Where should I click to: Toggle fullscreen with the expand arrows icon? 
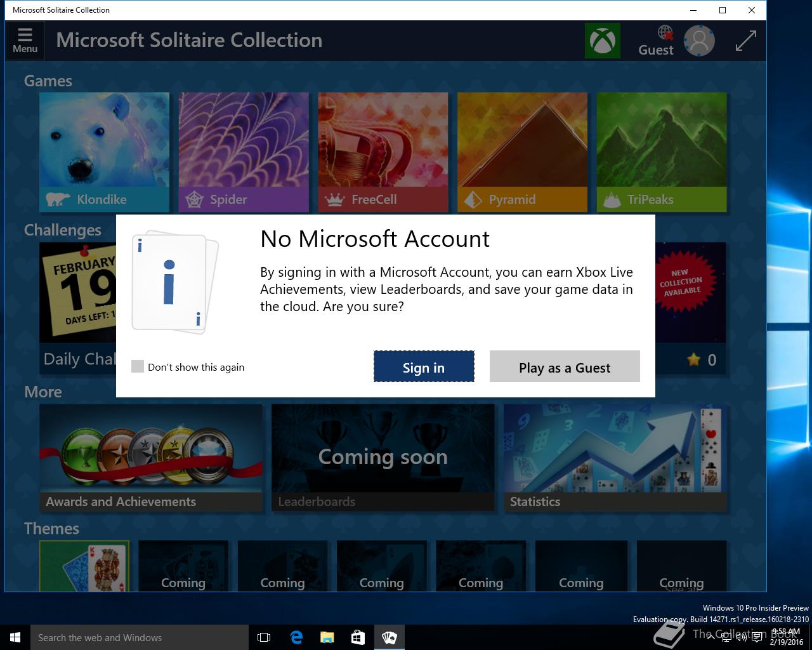745,41
